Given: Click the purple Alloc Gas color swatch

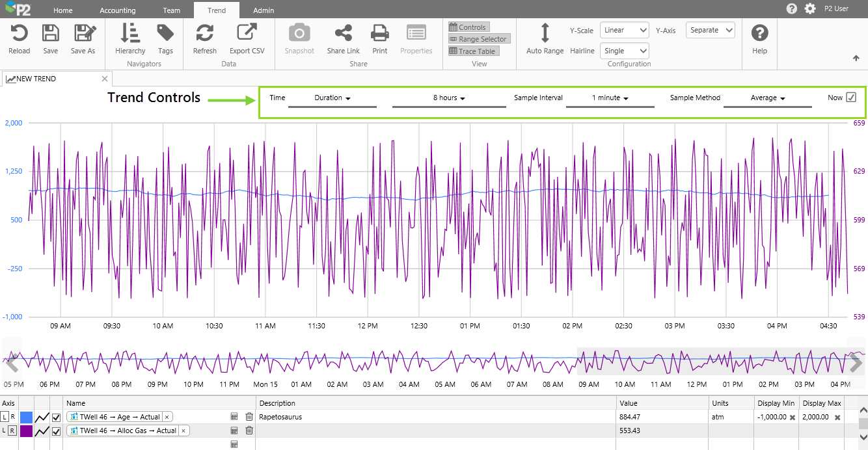Looking at the screenshot, I should point(27,430).
